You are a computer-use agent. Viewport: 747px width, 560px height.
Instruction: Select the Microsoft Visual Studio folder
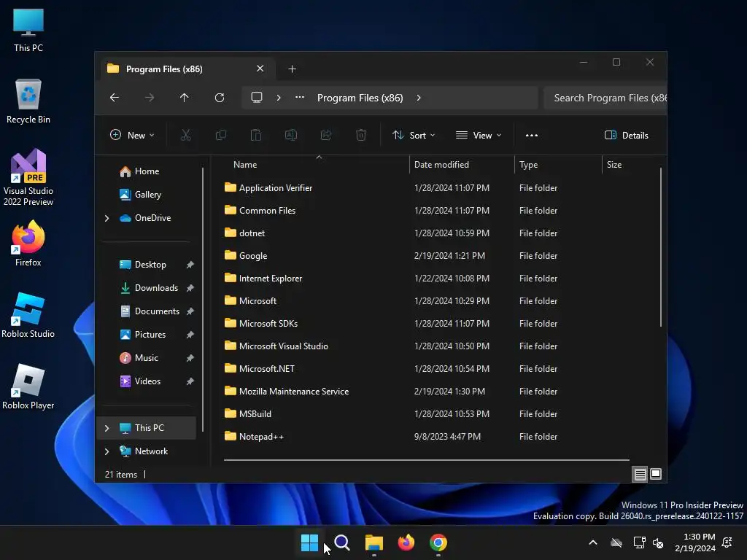pyautogui.click(x=284, y=346)
